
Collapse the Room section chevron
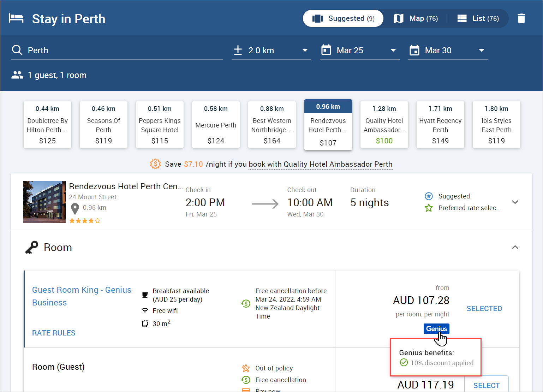(515, 247)
